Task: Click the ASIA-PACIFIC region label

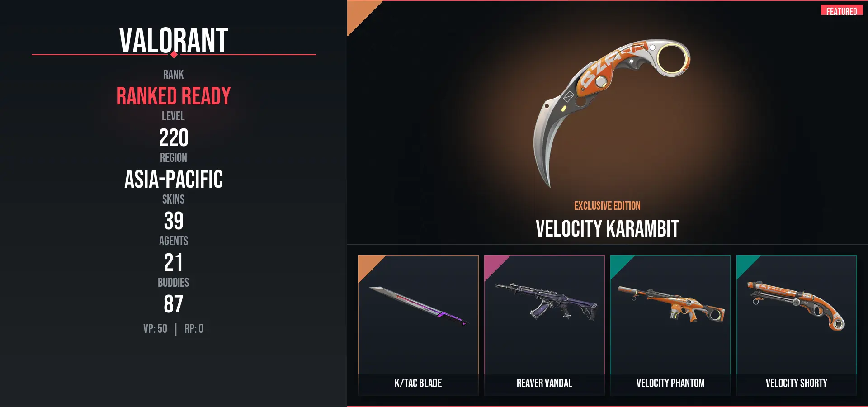Action: (174, 179)
